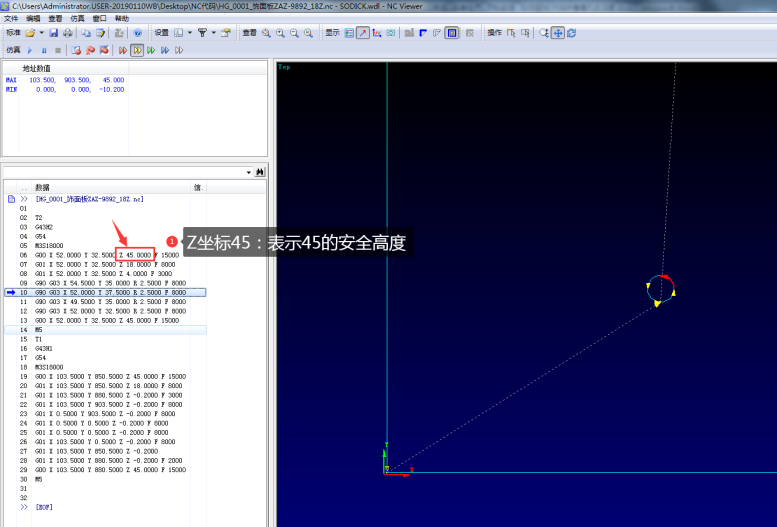The height and width of the screenshot is (527, 777).
Task: Expand the search combo box dropdown
Action: tap(249, 172)
